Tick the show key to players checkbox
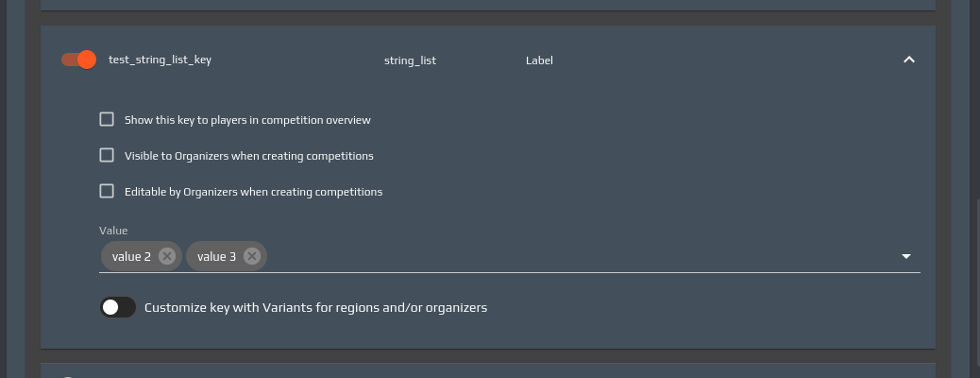The height and width of the screenshot is (378, 980). coord(107,120)
